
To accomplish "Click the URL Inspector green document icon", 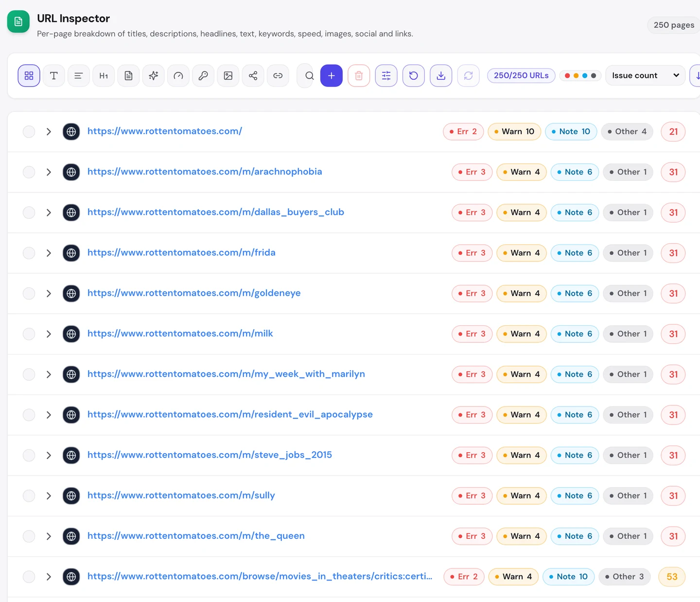I will pyautogui.click(x=18, y=21).
